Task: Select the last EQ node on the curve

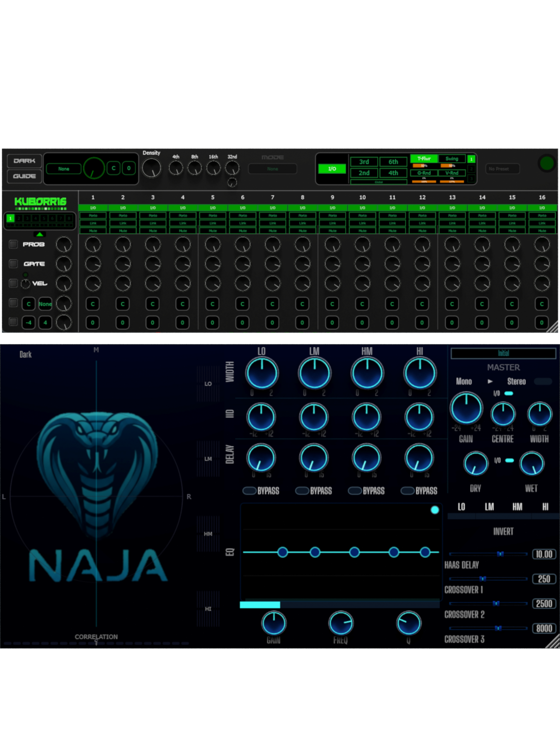Action: 425,552
